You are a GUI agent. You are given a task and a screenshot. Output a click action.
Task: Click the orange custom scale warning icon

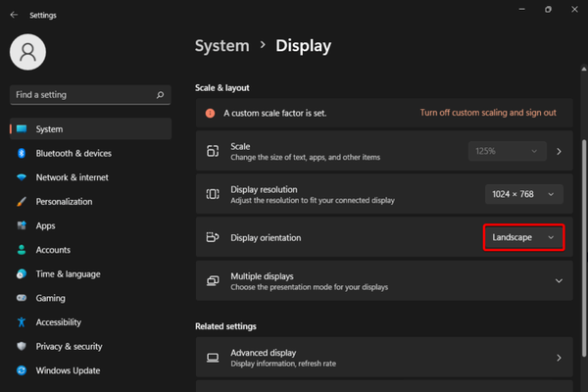click(210, 113)
